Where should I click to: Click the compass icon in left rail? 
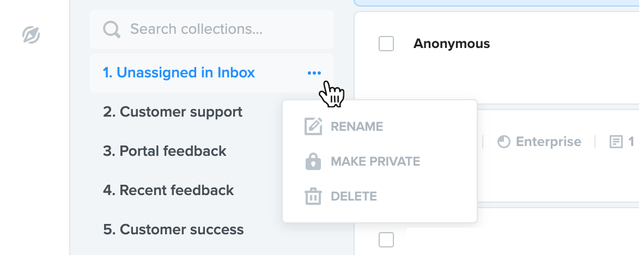tap(31, 35)
